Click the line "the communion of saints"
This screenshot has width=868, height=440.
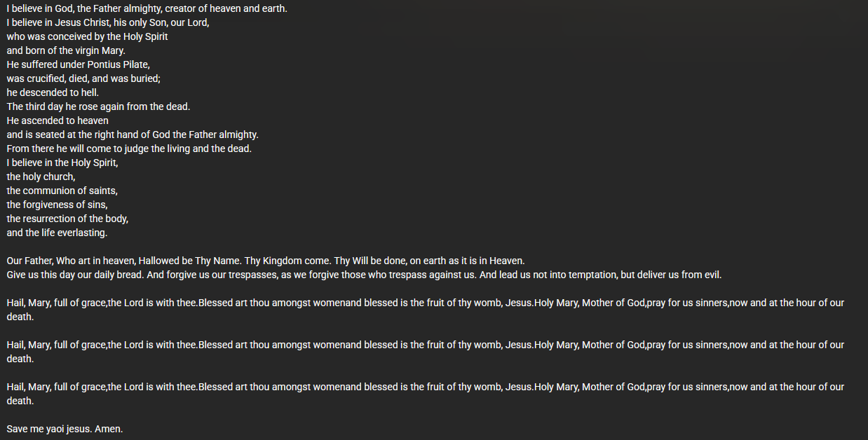point(62,191)
